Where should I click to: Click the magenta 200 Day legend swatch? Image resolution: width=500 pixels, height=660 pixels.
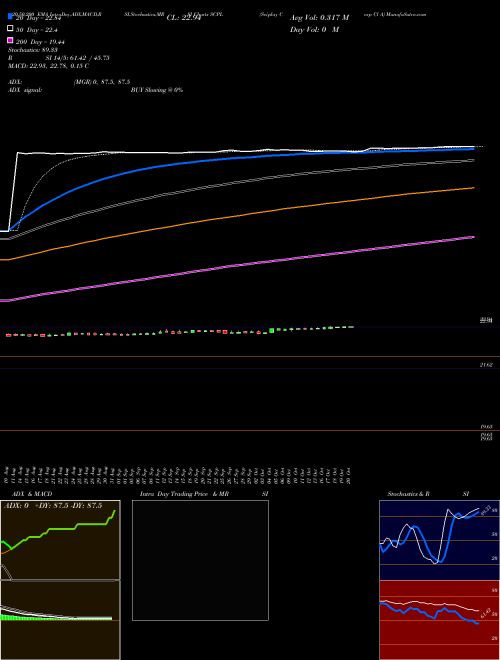click(x=10, y=40)
